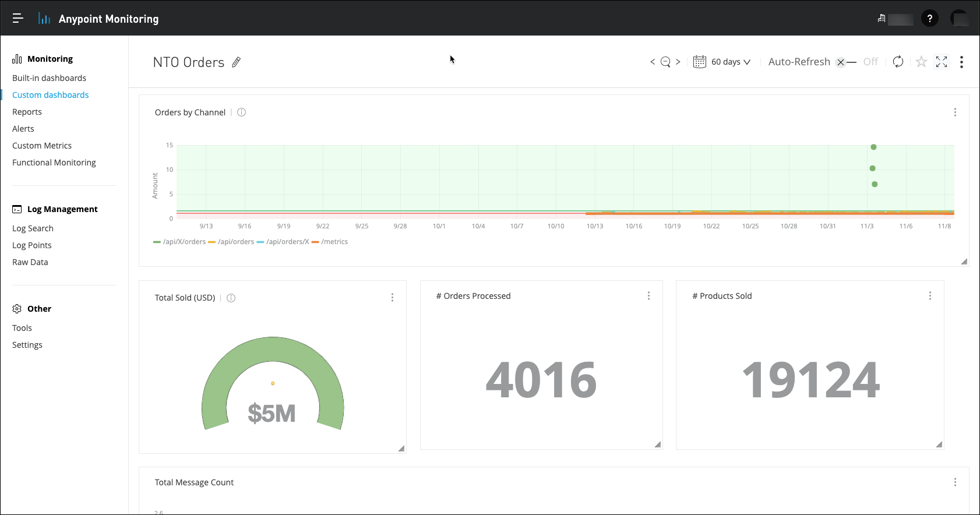This screenshot has width=980, height=515.
Task: Open Log Search page
Action: click(x=33, y=228)
